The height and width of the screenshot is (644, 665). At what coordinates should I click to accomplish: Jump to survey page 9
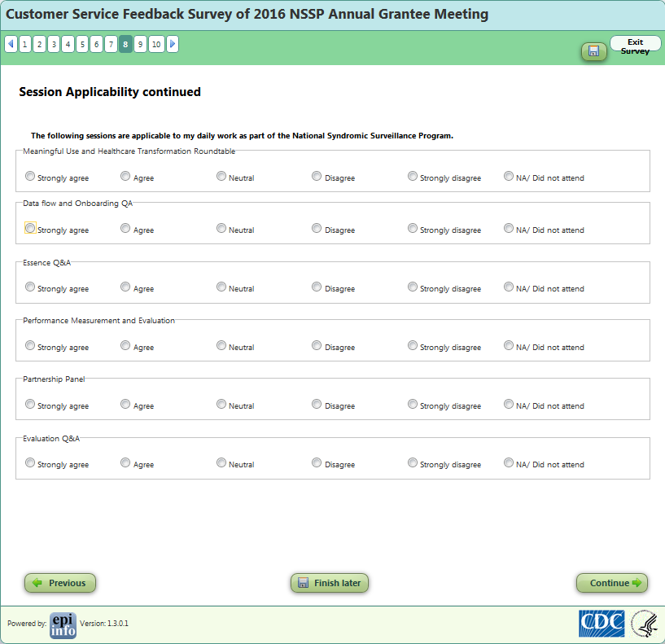(x=140, y=44)
